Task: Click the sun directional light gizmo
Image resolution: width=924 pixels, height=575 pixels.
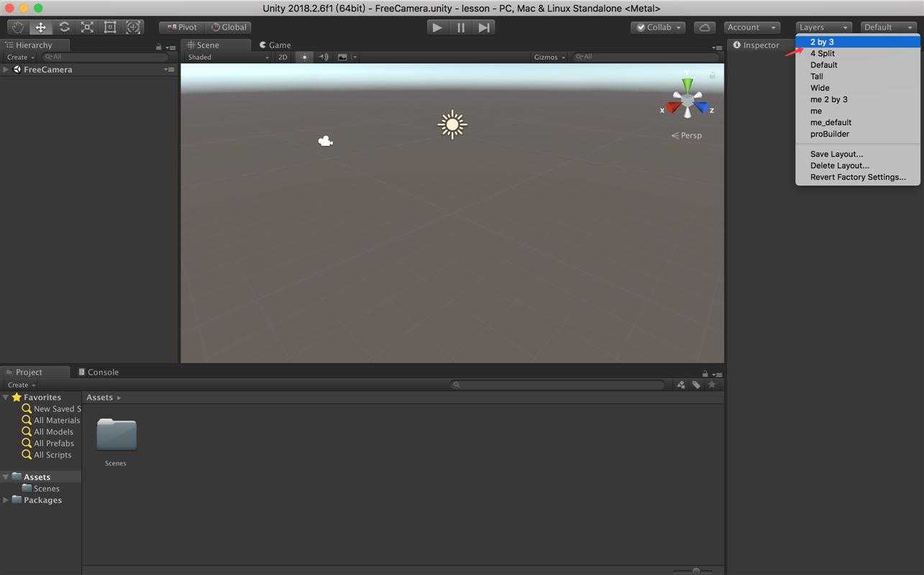Action: (x=452, y=124)
